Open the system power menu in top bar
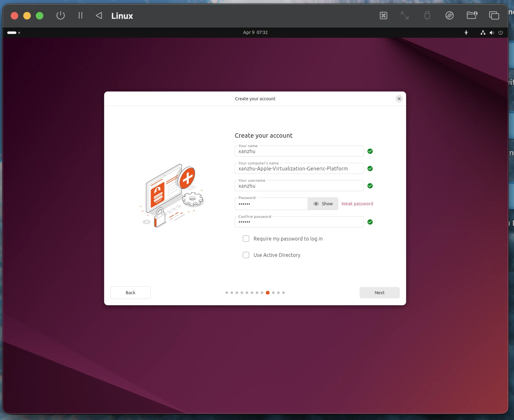The image size is (514, 420). [x=501, y=33]
